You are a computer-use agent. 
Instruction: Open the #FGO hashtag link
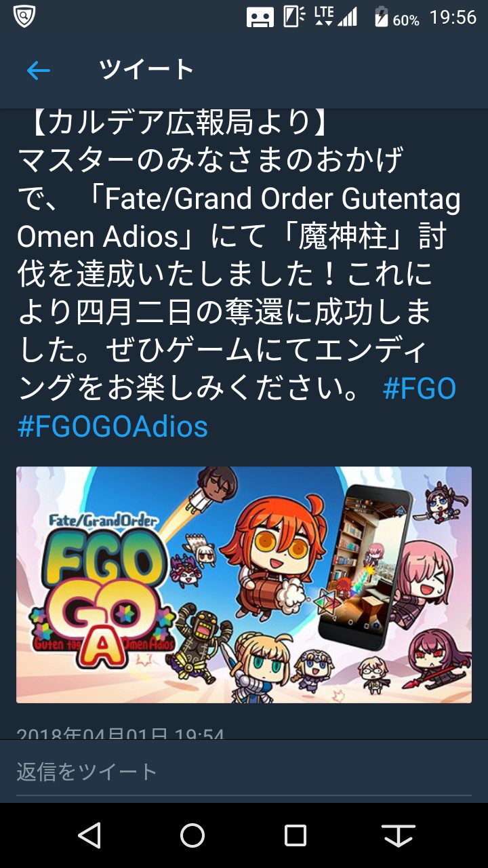[420, 389]
